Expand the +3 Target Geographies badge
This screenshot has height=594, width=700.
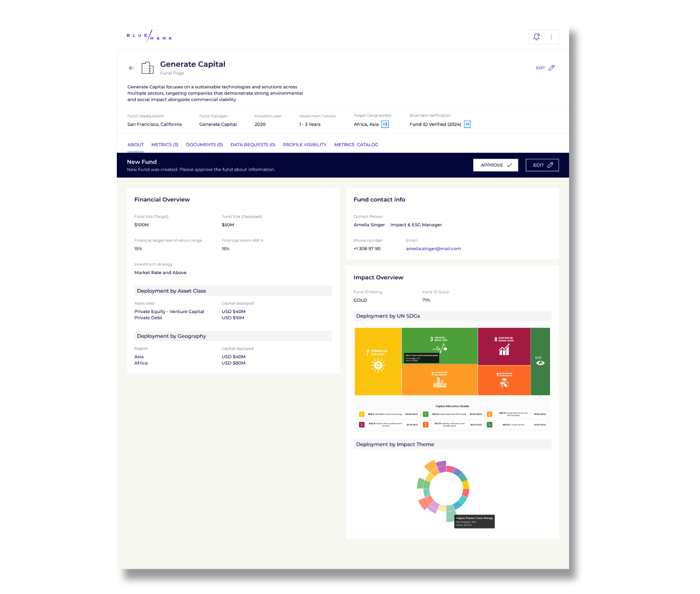tap(385, 124)
